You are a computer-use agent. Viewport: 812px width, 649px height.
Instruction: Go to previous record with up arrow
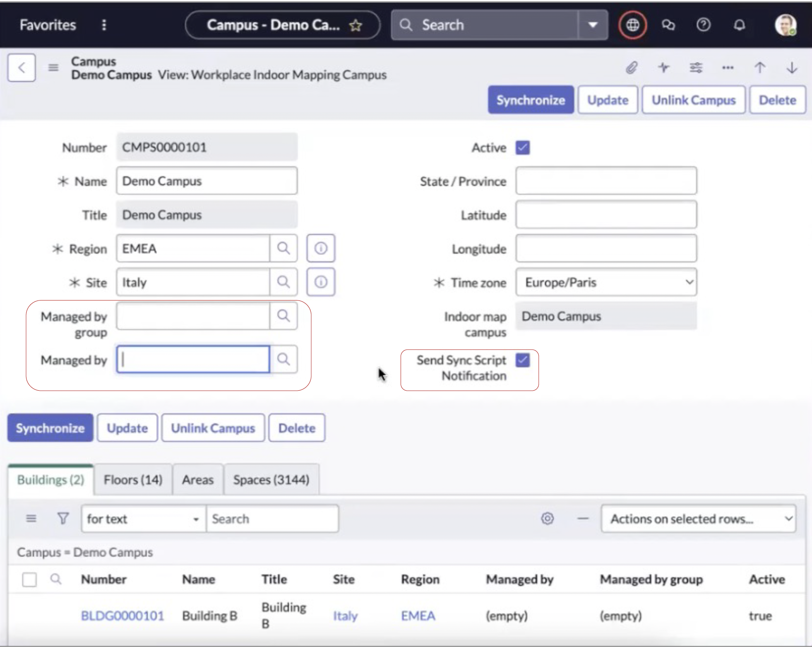760,67
